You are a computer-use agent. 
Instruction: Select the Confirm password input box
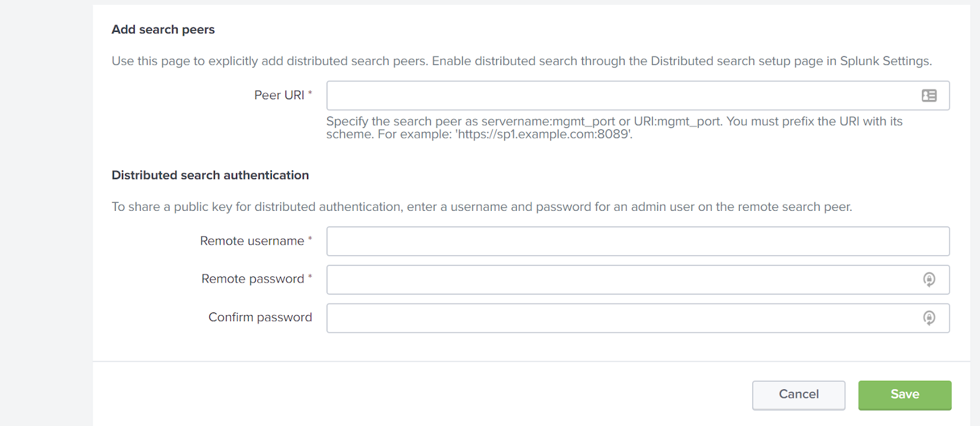(638, 318)
